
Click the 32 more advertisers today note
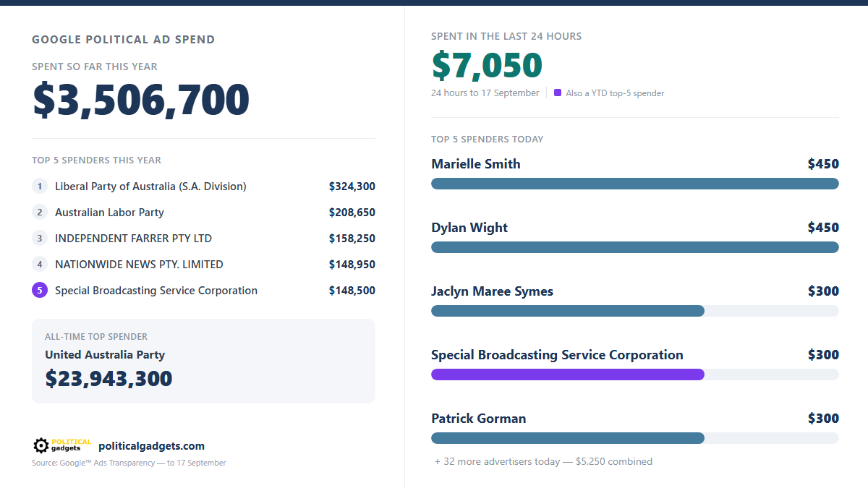(543, 461)
